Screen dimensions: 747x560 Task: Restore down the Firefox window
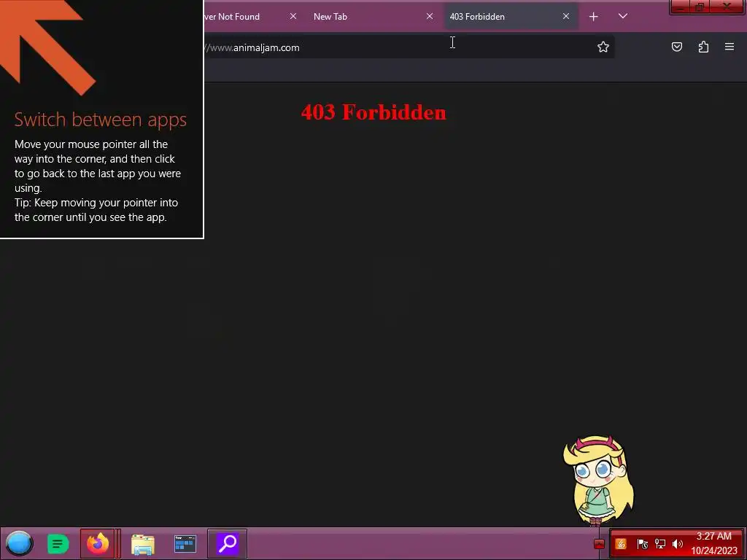click(700, 7)
